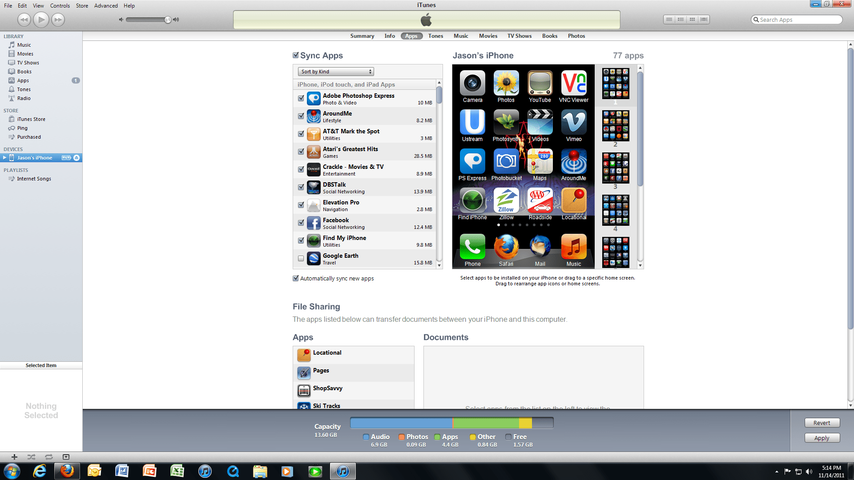Open the File menu
Screen dimensions: 854x480
coord(8,5)
